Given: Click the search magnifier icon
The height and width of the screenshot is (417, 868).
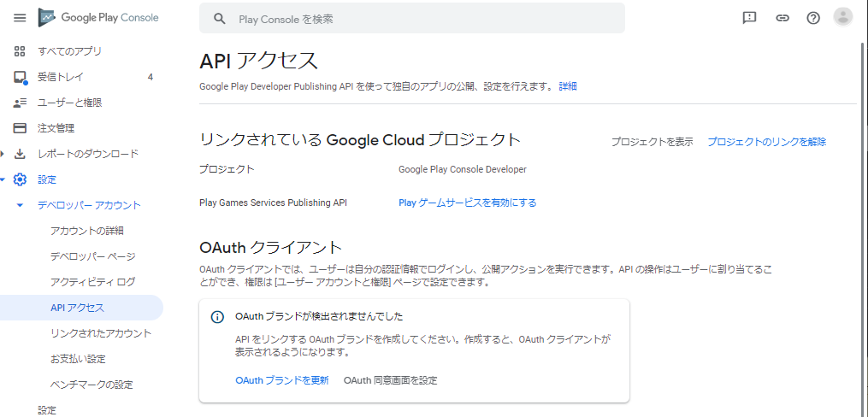Looking at the screenshot, I should 220,18.
